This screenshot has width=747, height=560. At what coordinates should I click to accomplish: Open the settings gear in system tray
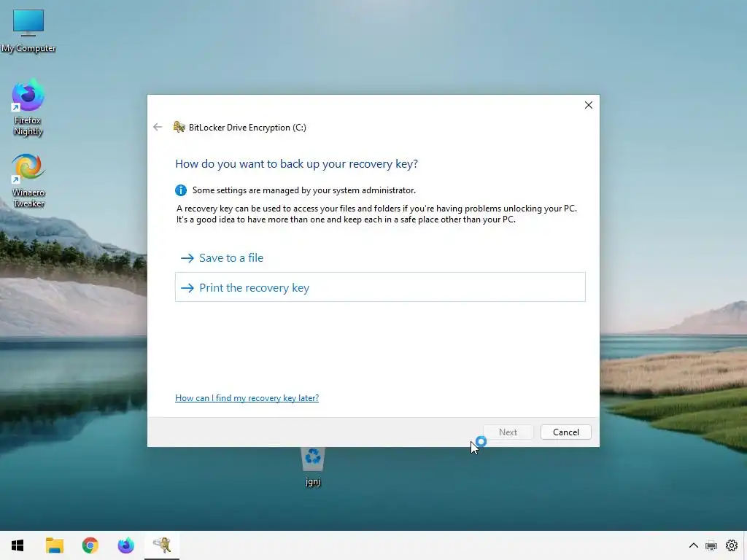tap(732, 545)
